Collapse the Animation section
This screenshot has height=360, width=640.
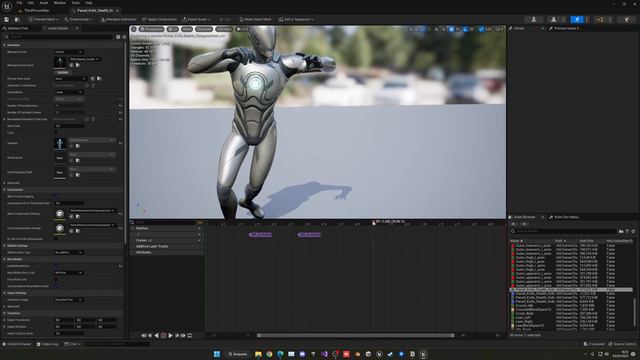pos(4,45)
